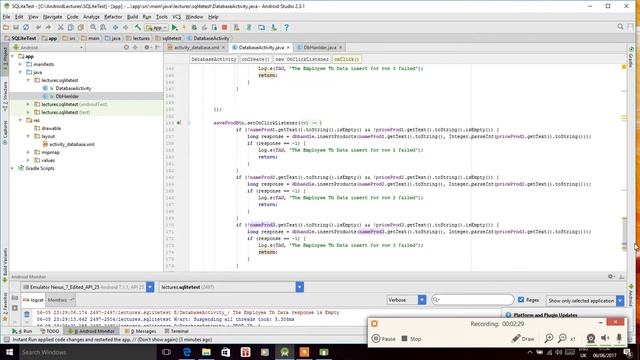640x360 pixels.
Task: Open the Navigate menu
Action: click(x=52, y=17)
